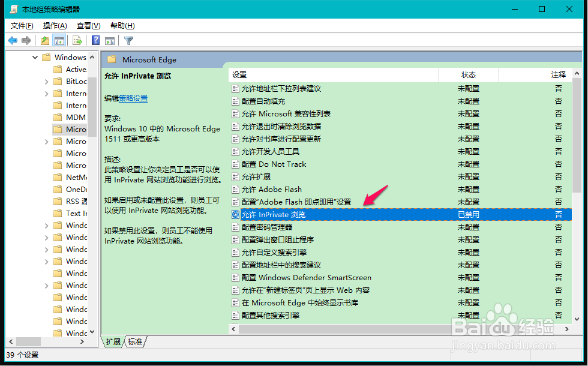Switch to the 标准 tab
Screen dimensions: 588x366
(x=135, y=341)
